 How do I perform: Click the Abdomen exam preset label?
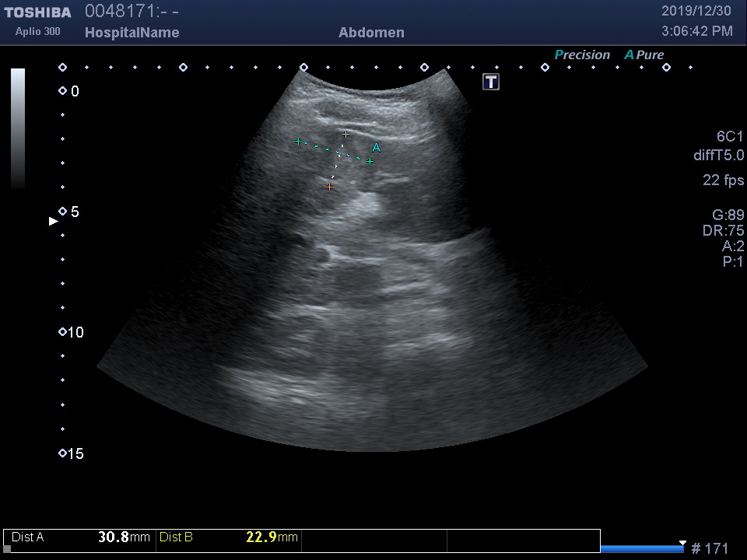coord(371,33)
